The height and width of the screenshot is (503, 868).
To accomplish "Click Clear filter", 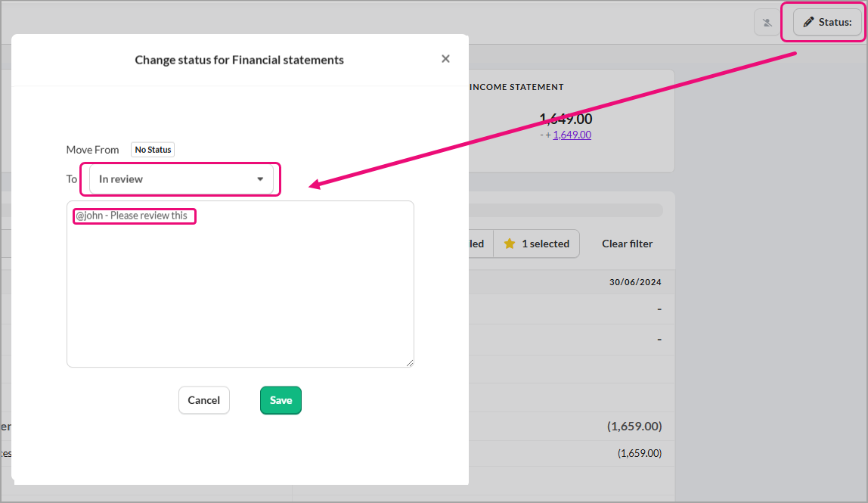I will point(627,244).
